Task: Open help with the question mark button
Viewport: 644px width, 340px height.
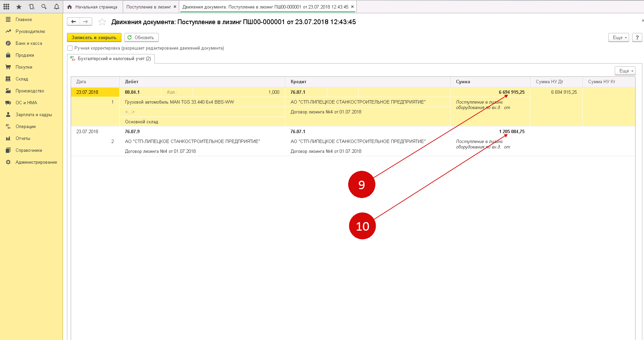Action: (637, 37)
